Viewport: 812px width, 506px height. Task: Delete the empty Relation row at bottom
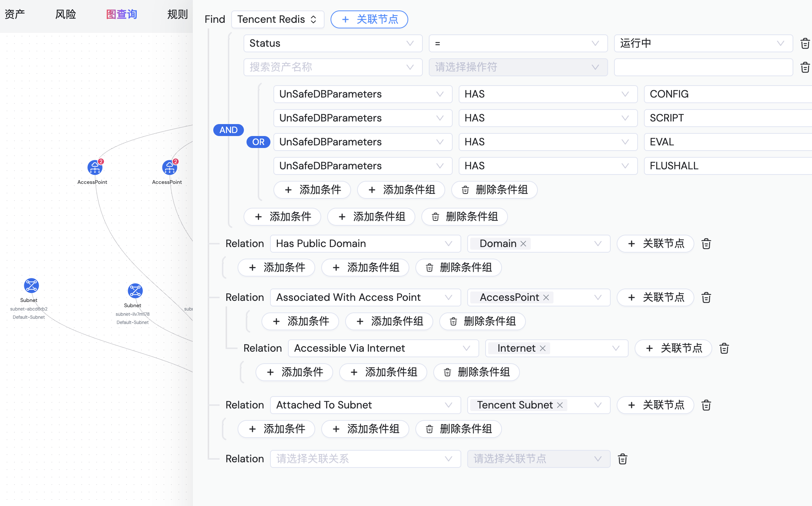622,459
